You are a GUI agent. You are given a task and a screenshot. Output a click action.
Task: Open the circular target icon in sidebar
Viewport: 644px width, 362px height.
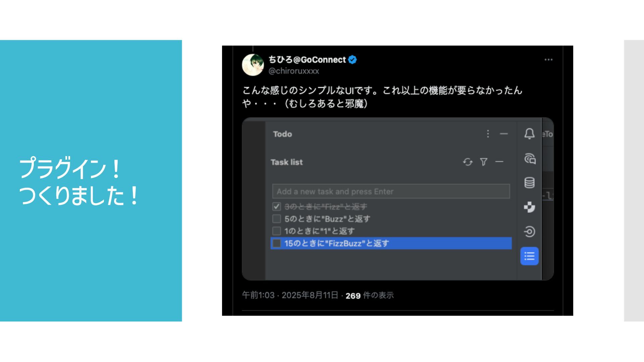pyautogui.click(x=529, y=232)
